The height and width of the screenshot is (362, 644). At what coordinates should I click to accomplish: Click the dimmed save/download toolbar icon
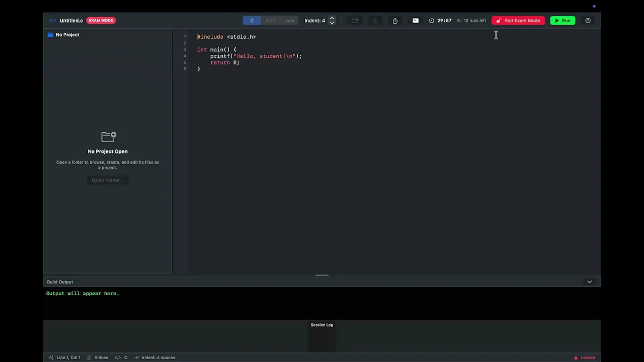375,21
